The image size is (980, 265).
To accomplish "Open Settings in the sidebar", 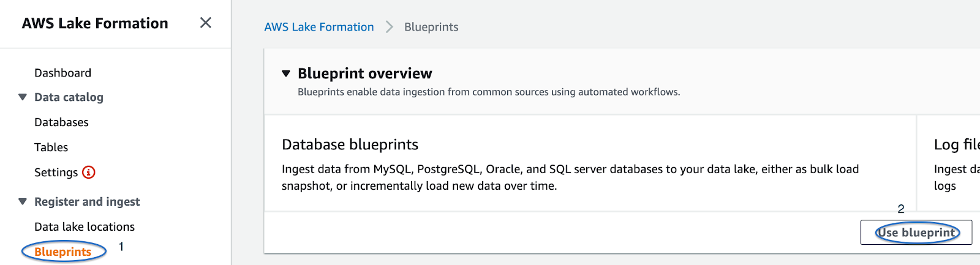I will pos(56,173).
